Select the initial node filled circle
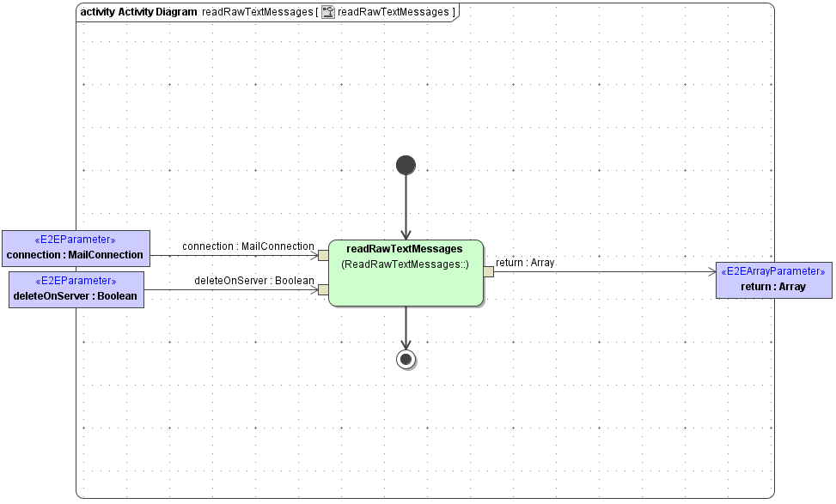The width and height of the screenshot is (836, 504). click(405, 165)
